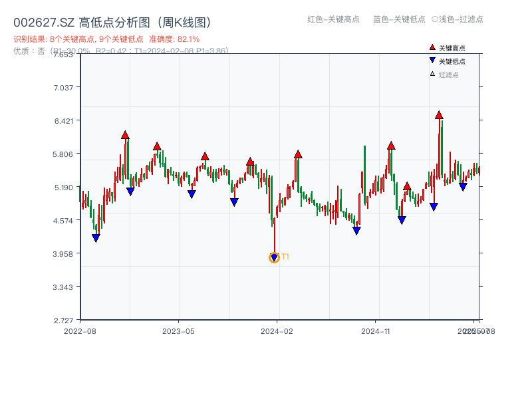Click the 2024-11 x-axis date label

pyautogui.click(x=375, y=331)
